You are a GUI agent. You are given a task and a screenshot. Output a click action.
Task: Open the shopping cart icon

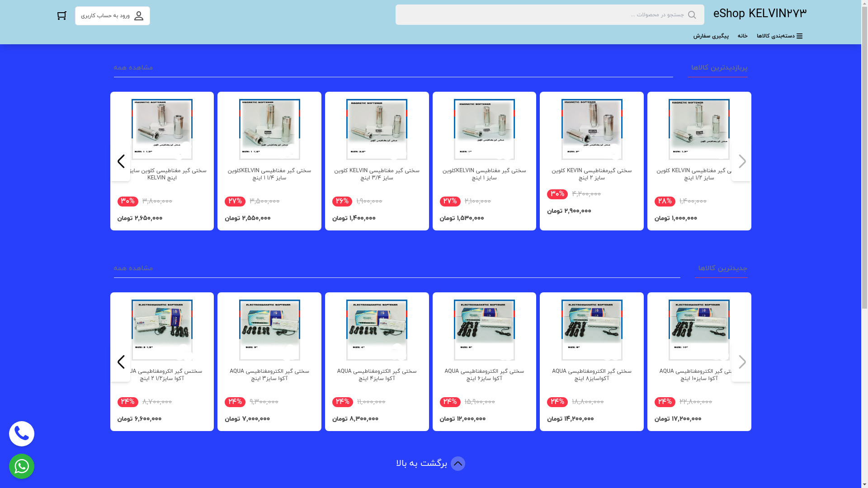coord(62,16)
